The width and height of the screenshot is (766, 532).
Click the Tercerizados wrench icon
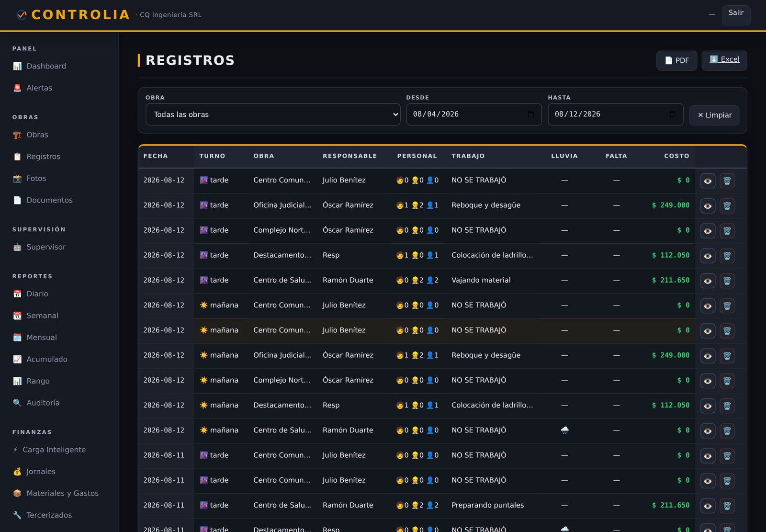[17, 515]
